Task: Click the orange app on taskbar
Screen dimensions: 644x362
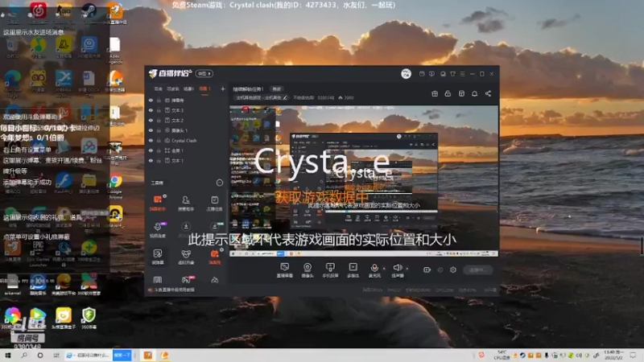Action: pos(147,355)
